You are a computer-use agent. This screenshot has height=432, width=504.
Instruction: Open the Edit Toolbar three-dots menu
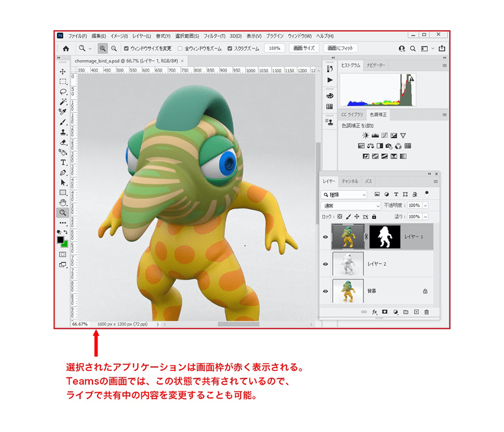(63, 222)
